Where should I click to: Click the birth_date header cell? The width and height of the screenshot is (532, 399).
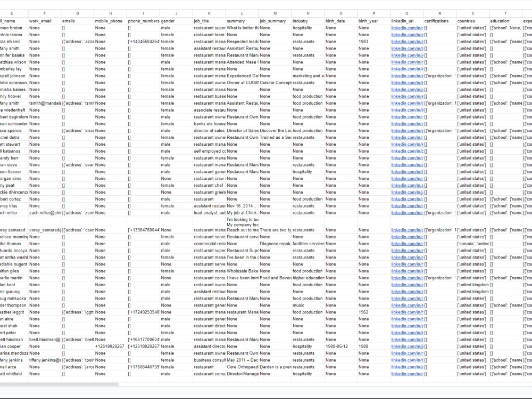click(340, 21)
